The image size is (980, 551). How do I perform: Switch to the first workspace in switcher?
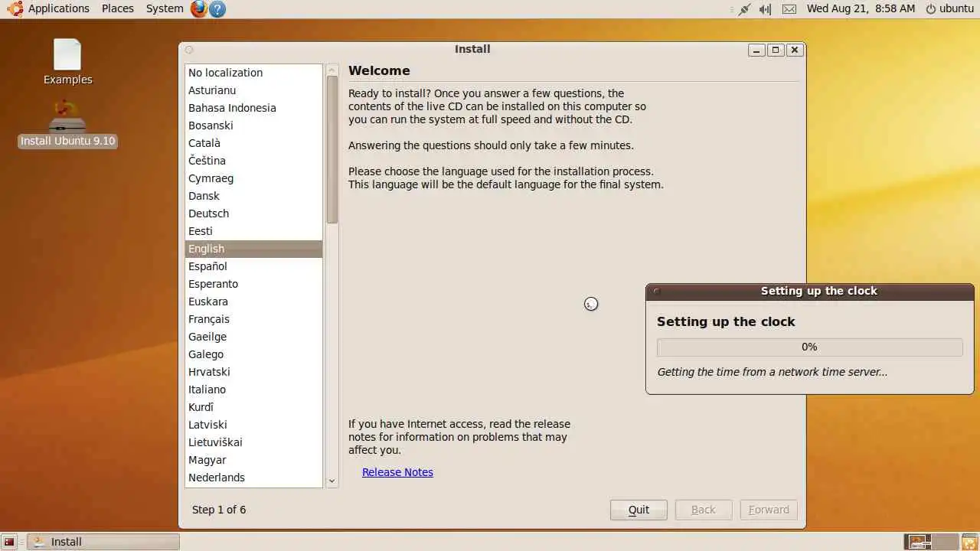pyautogui.click(x=917, y=542)
